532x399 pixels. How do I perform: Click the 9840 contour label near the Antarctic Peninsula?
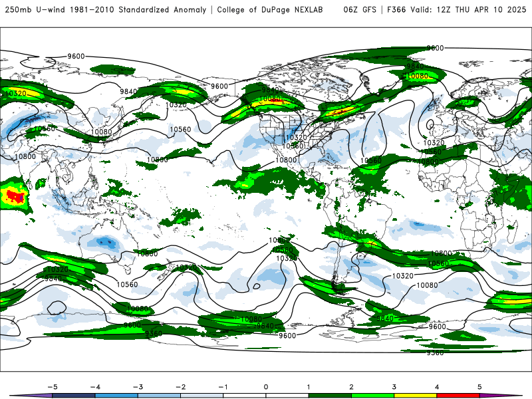(x=385, y=319)
